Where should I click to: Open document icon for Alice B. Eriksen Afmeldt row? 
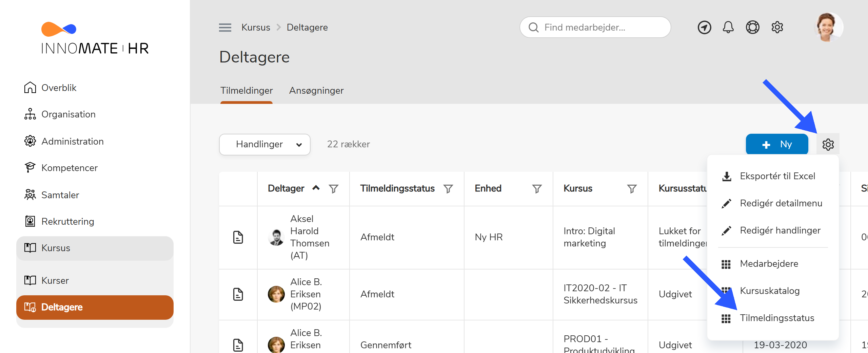coord(238,294)
